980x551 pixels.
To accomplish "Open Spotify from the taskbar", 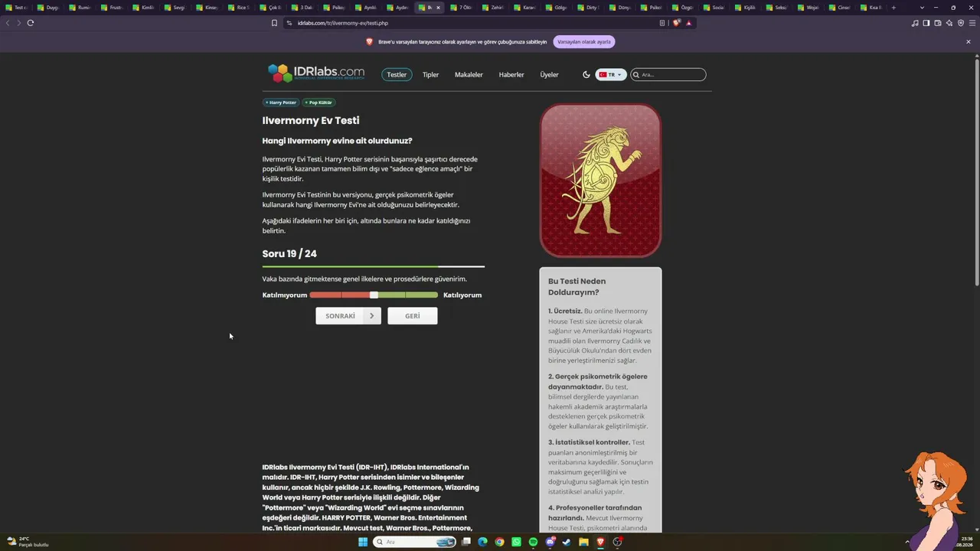I will pyautogui.click(x=533, y=542).
